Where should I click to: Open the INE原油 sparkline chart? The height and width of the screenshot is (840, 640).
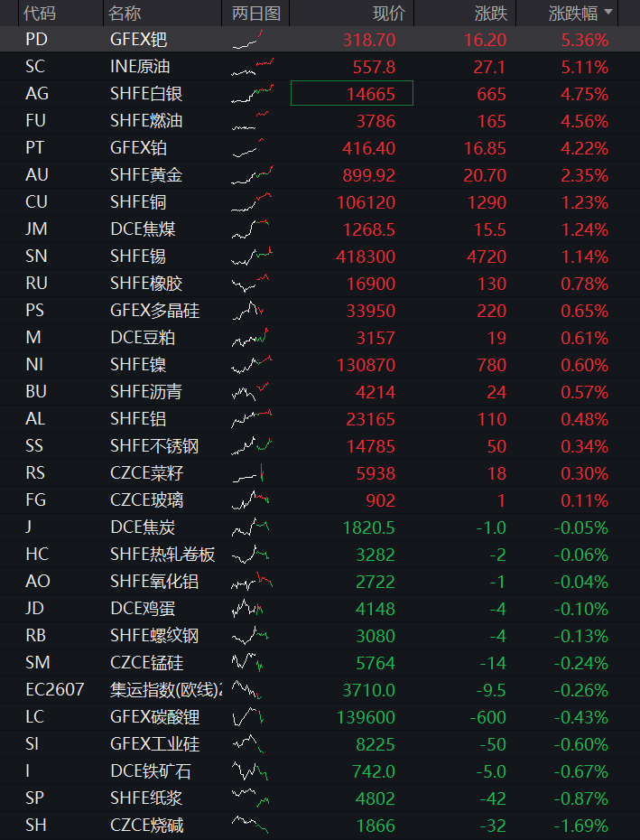pos(253,67)
